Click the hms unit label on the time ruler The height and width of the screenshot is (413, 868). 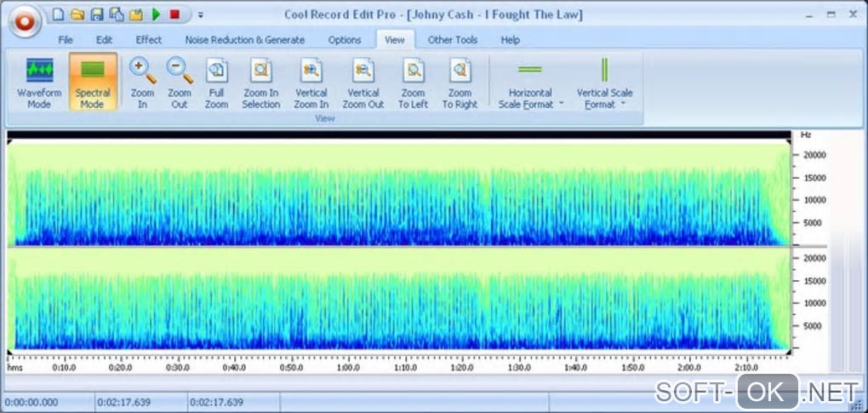[x=14, y=368]
